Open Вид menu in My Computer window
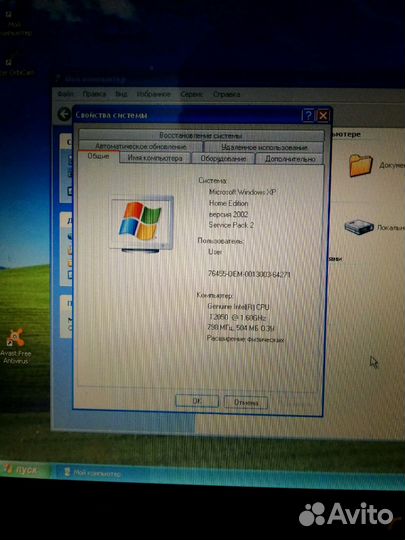 tap(121, 94)
